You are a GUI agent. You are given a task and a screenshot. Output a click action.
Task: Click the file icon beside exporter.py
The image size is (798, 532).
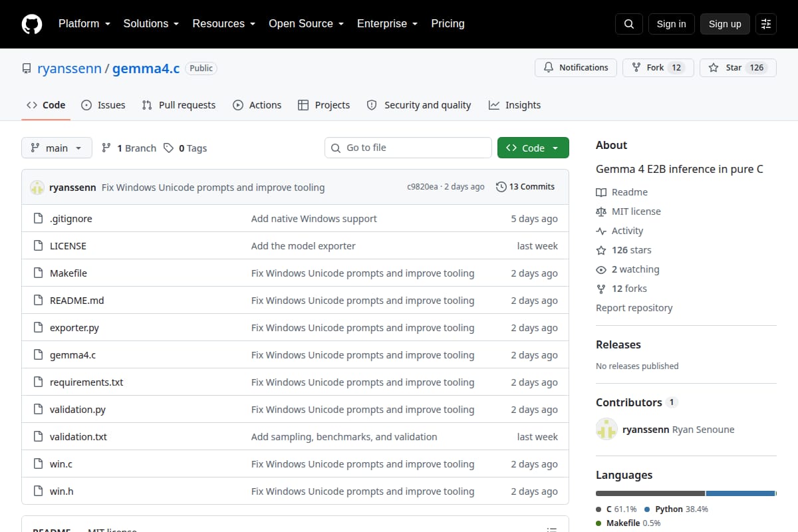coord(38,328)
